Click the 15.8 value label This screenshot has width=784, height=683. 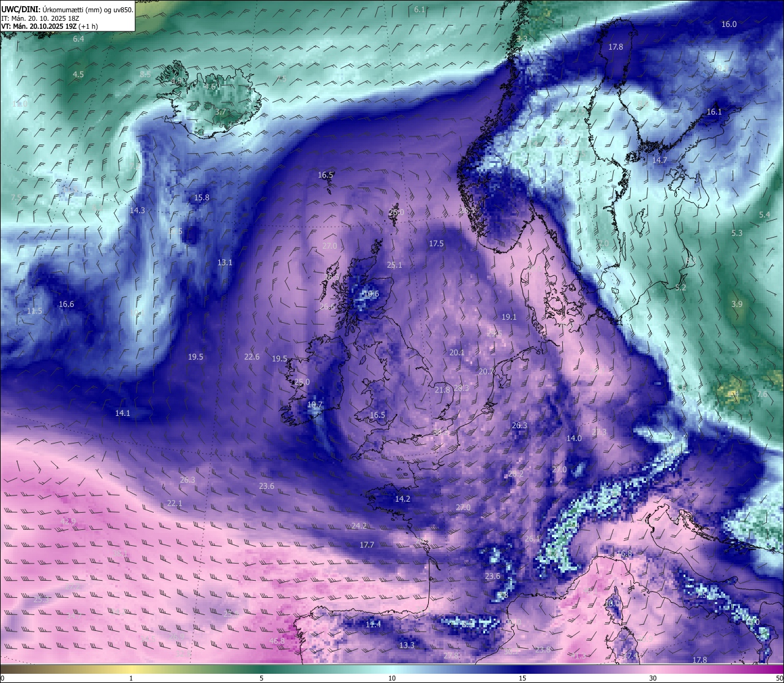point(202,198)
